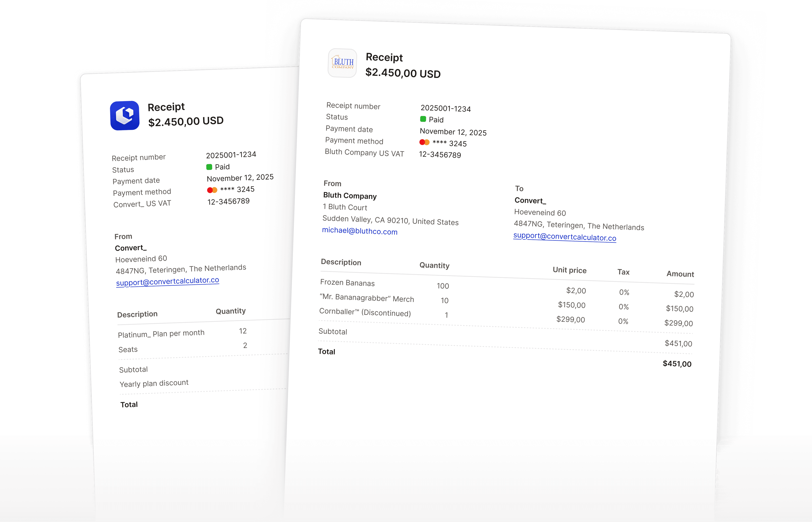Click the quantity 100 for Frozen Bananas

coord(443,286)
